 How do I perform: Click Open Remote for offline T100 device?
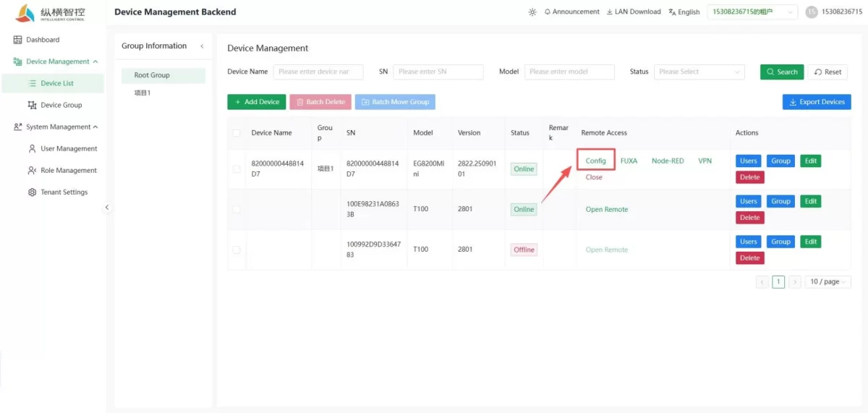(x=607, y=250)
